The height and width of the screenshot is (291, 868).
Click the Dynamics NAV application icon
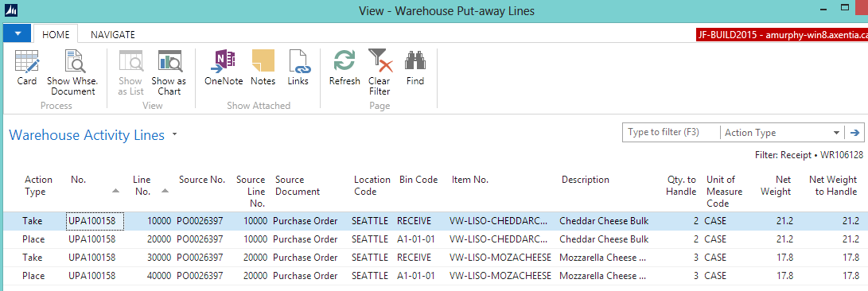click(x=11, y=10)
